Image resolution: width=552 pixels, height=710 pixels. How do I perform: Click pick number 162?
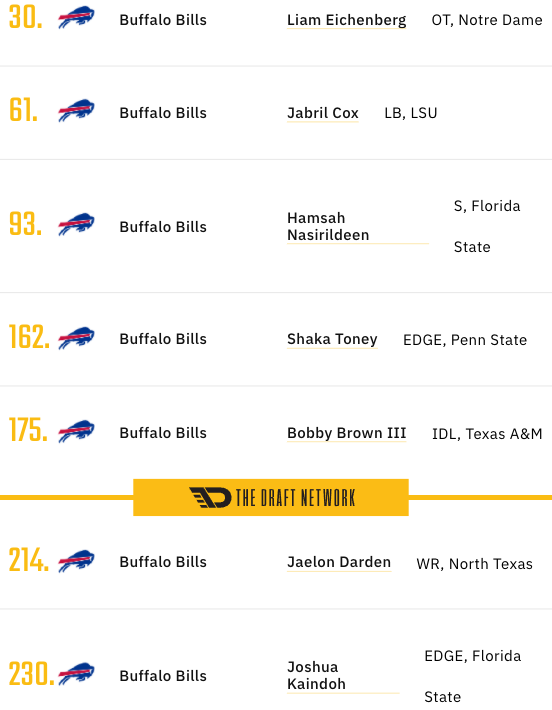[x=29, y=337]
